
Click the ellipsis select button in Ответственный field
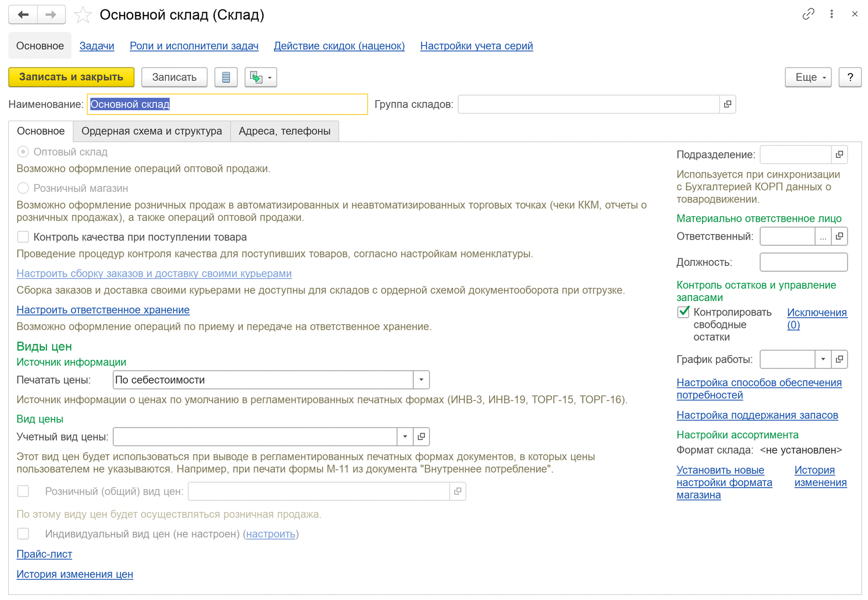[x=823, y=236]
